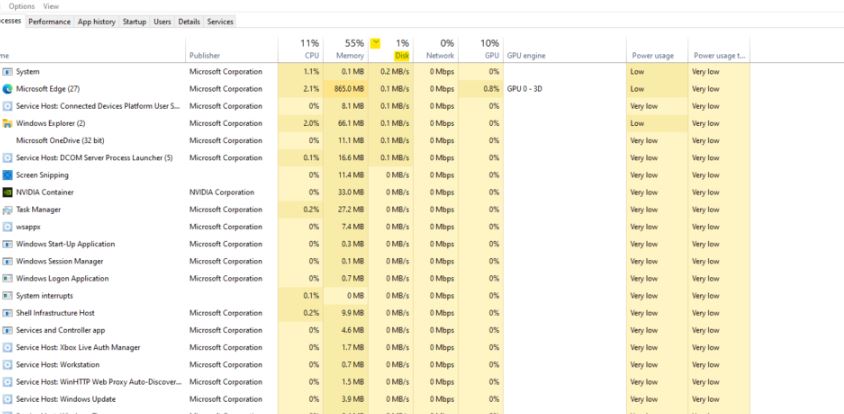Screen dimensions: 844x414
Task: Sort processes by GPU column
Action: pyautogui.click(x=481, y=49)
